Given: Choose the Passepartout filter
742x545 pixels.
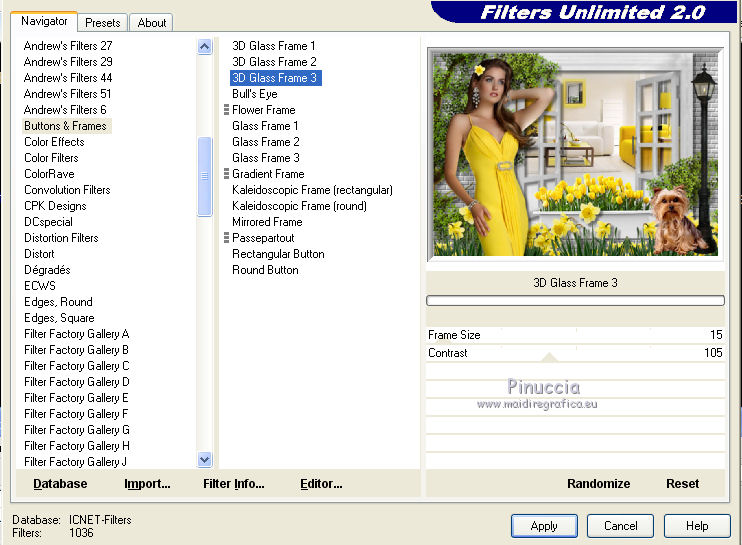Looking at the screenshot, I should pyautogui.click(x=263, y=237).
